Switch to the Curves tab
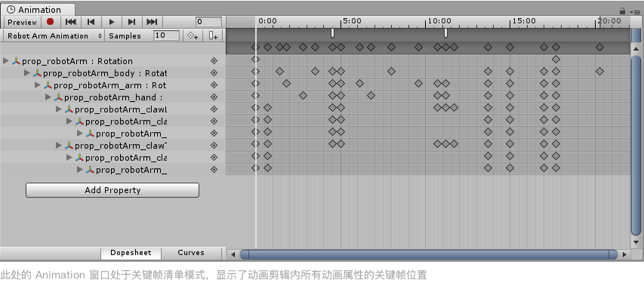 [x=191, y=253]
